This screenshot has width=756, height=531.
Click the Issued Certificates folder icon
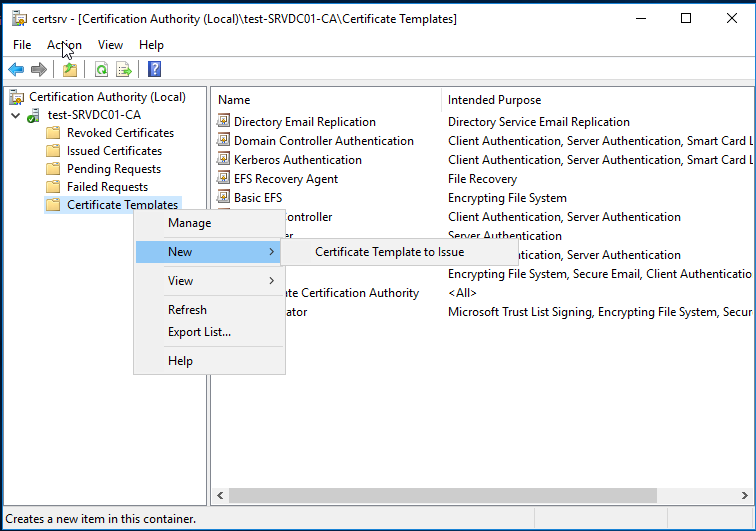coord(53,151)
